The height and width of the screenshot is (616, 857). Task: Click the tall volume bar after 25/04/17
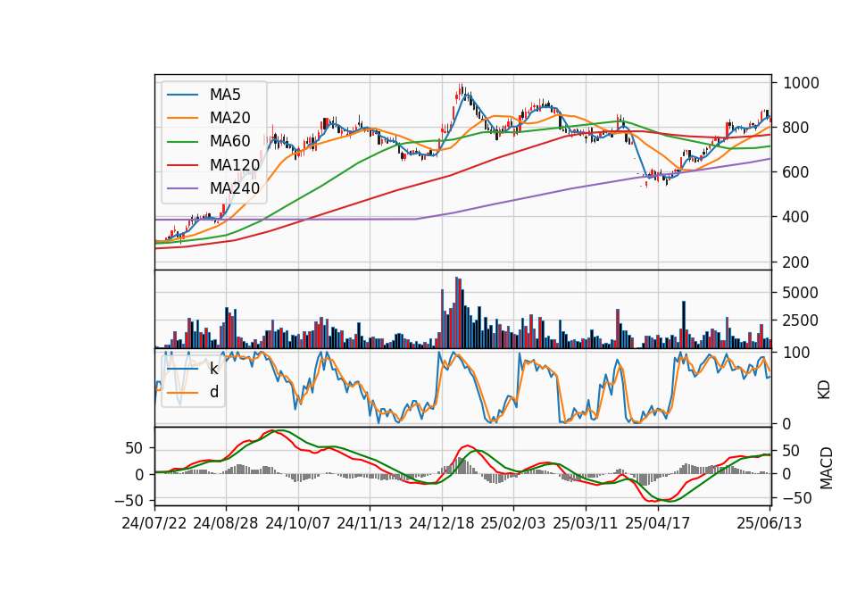(684, 325)
